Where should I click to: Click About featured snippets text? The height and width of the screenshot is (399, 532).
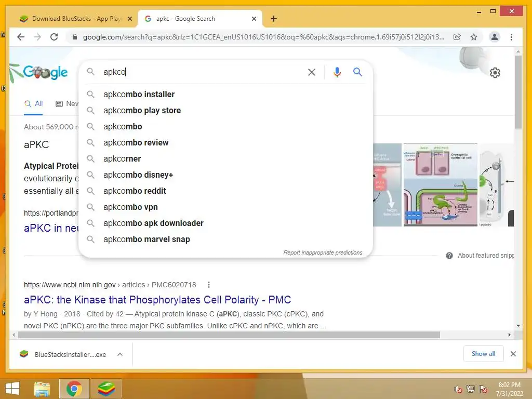[486, 256]
